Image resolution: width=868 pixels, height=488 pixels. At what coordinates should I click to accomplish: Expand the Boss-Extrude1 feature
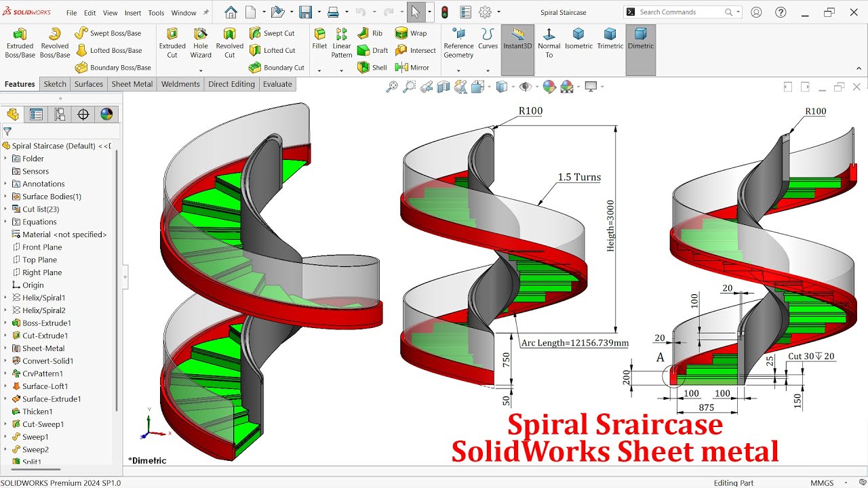click(5, 323)
